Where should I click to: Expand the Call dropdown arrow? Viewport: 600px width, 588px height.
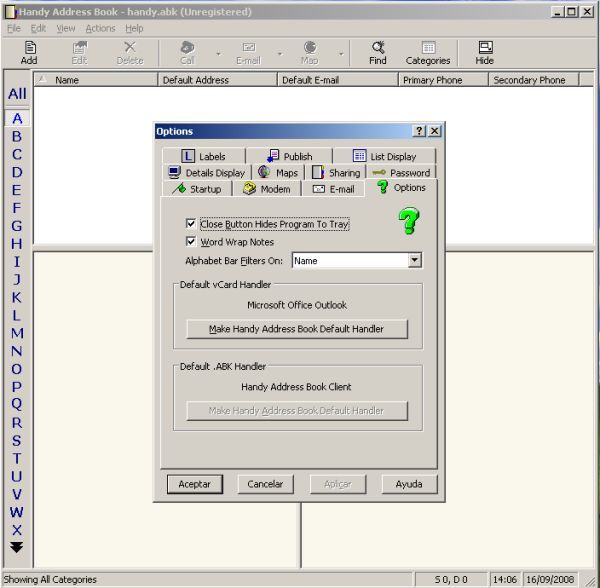[x=218, y=54]
